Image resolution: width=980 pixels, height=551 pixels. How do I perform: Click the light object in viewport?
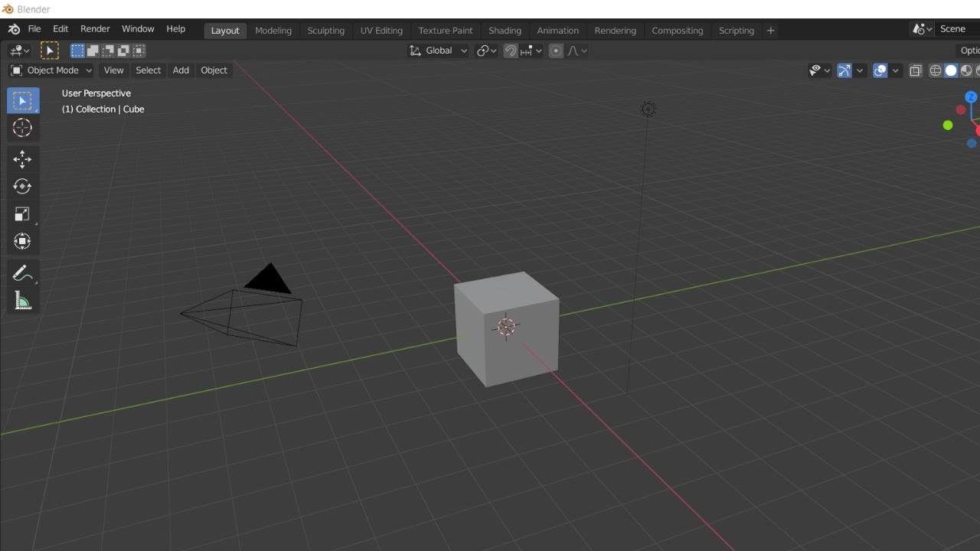[x=648, y=109]
